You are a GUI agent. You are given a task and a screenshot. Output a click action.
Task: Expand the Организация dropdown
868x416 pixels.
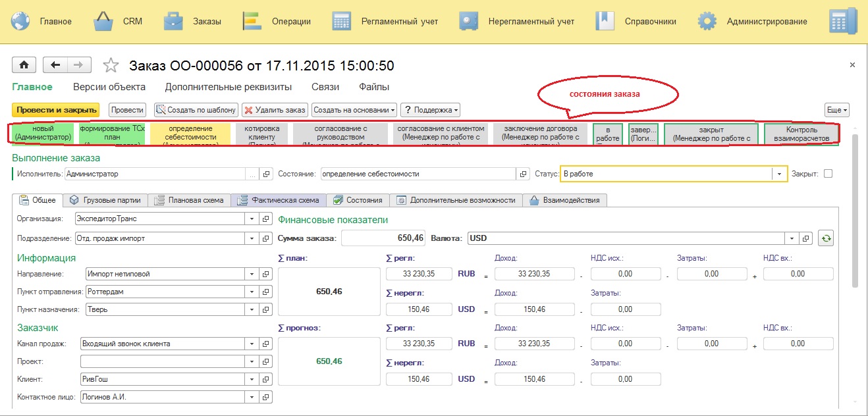[252, 219]
